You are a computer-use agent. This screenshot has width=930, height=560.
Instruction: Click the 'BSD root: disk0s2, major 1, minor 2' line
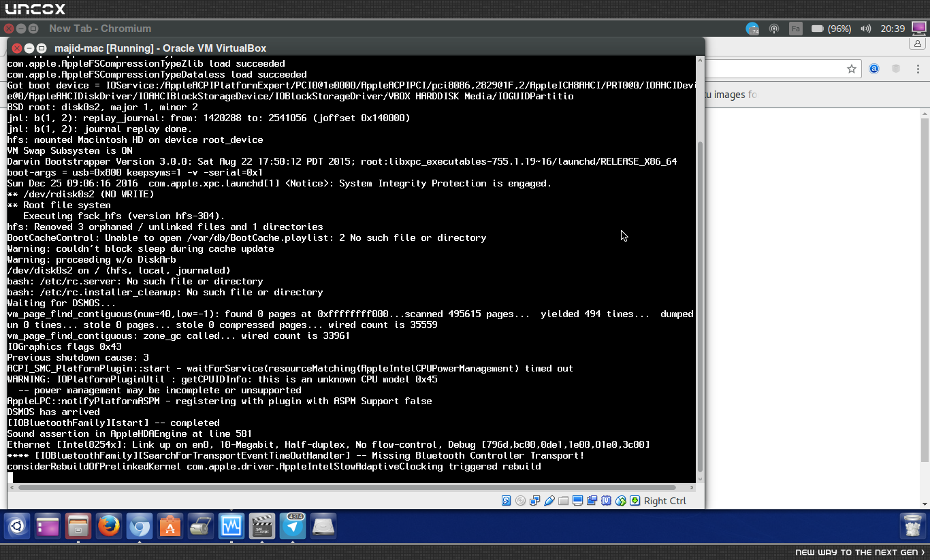[x=102, y=107]
